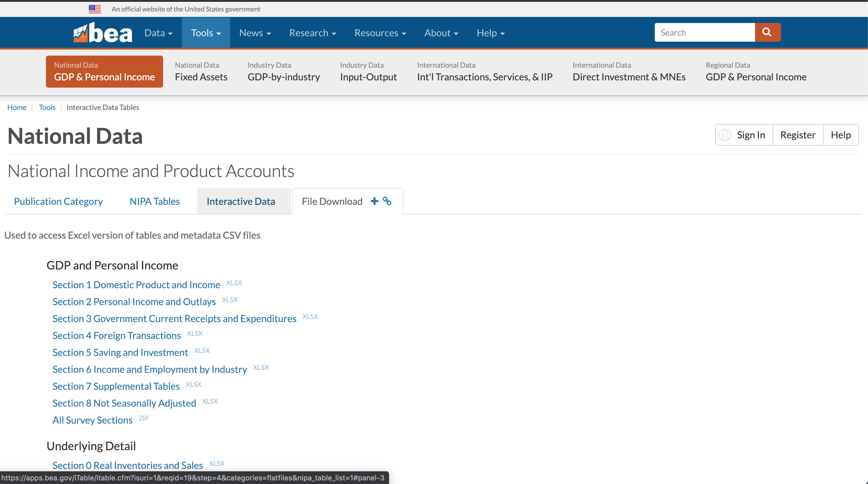868x484 pixels.
Task: Open the Publication Category tab
Action: (x=58, y=201)
